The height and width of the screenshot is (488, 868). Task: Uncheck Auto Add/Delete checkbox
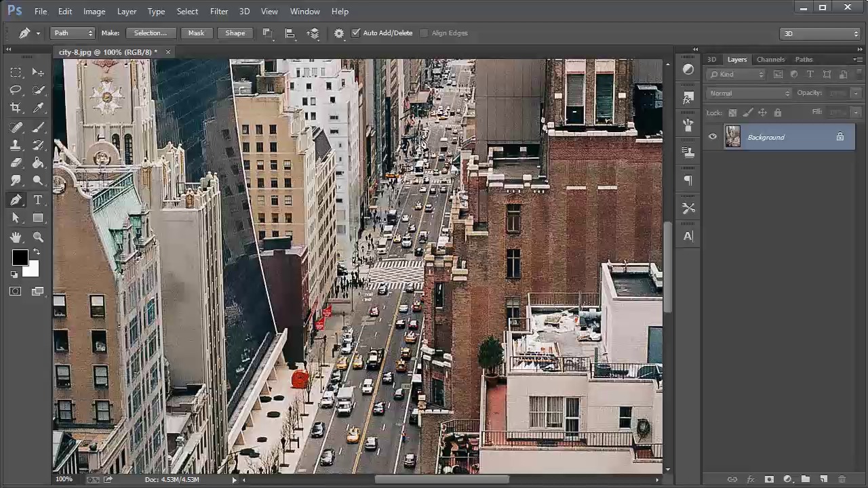[x=356, y=33]
